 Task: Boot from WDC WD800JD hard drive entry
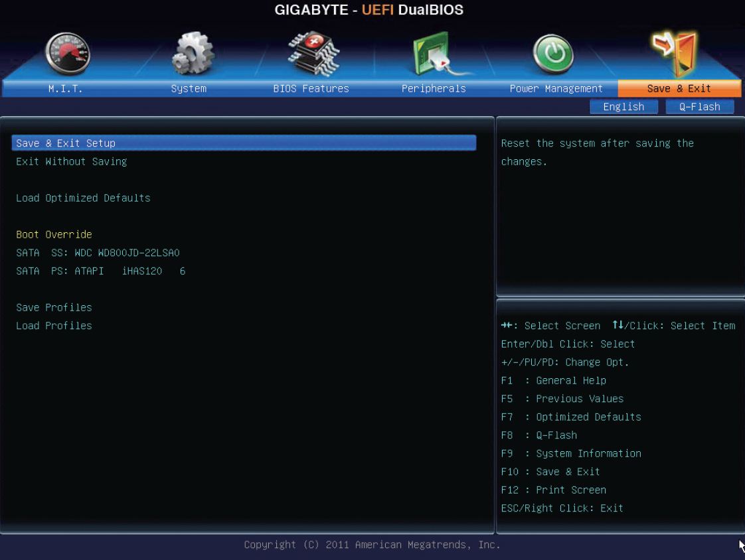98,253
